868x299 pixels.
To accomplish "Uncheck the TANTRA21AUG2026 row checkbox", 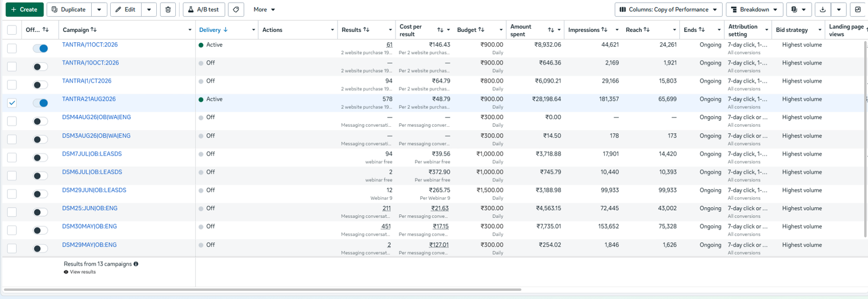I will point(12,103).
